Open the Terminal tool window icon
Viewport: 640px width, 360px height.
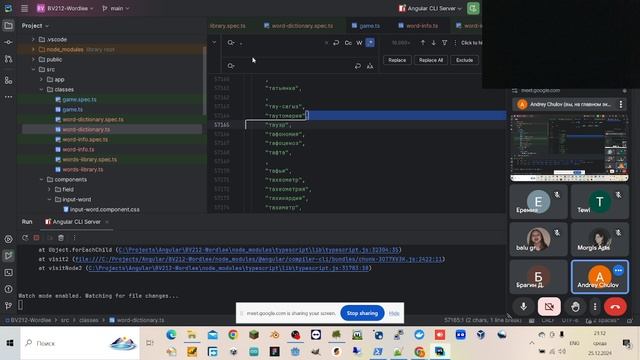(8, 273)
